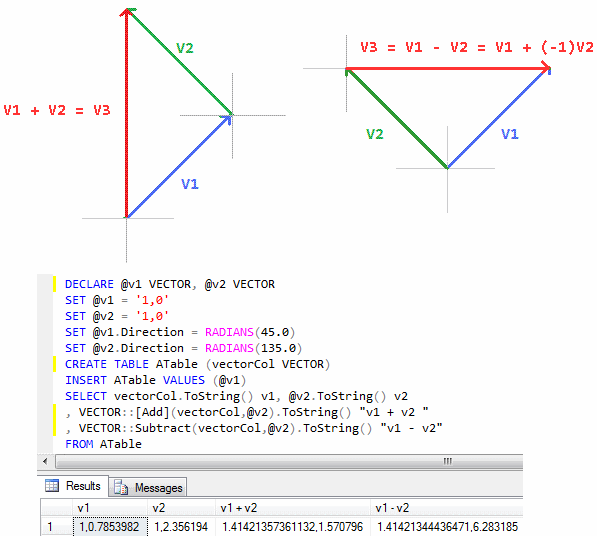Click cell value 1,0.7853982
The height and width of the screenshot is (536, 597).
tap(110, 527)
